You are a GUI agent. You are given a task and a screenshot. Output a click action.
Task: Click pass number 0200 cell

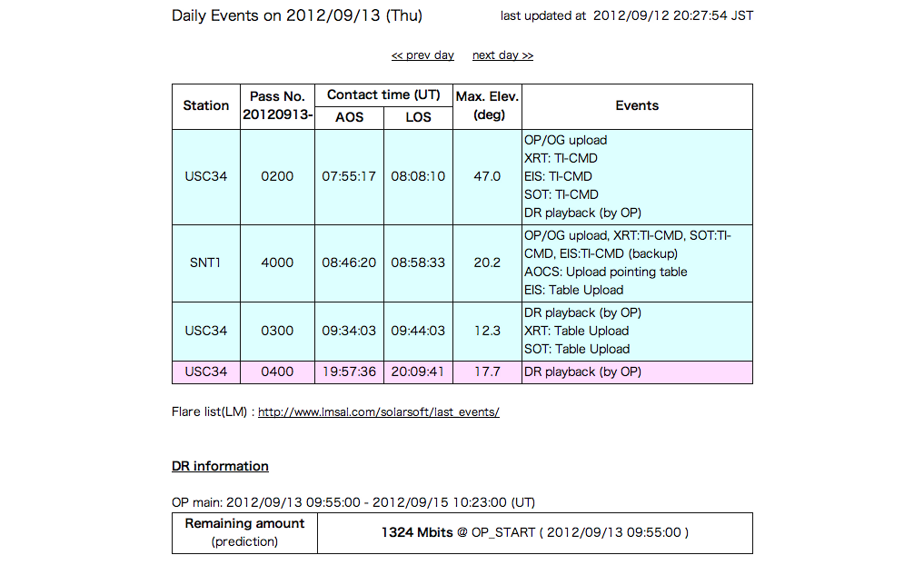pos(277,176)
